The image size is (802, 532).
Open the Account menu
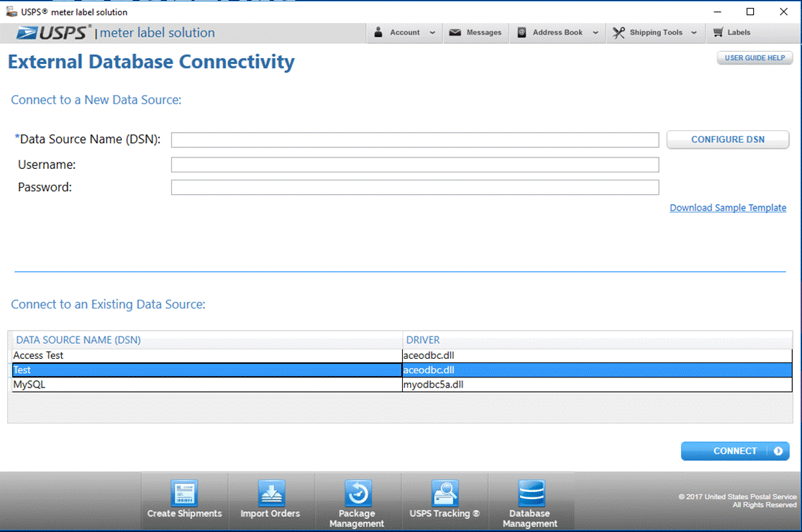(x=404, y=32)
